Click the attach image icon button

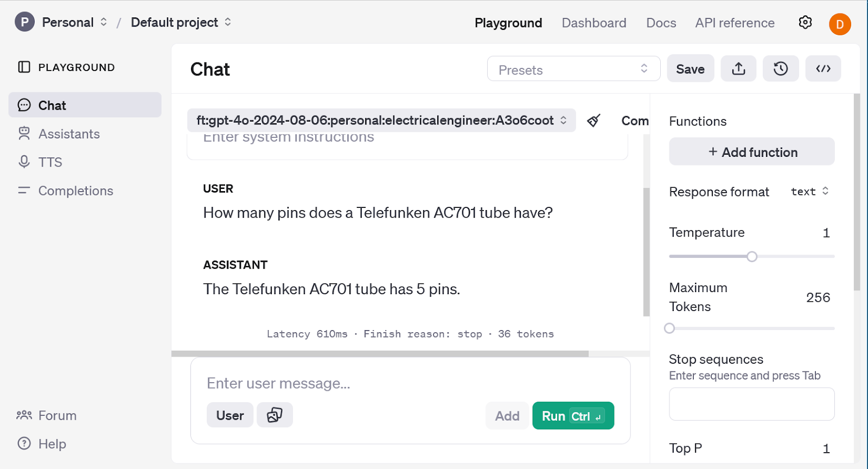pyautogui.click(x=275, y=415)
